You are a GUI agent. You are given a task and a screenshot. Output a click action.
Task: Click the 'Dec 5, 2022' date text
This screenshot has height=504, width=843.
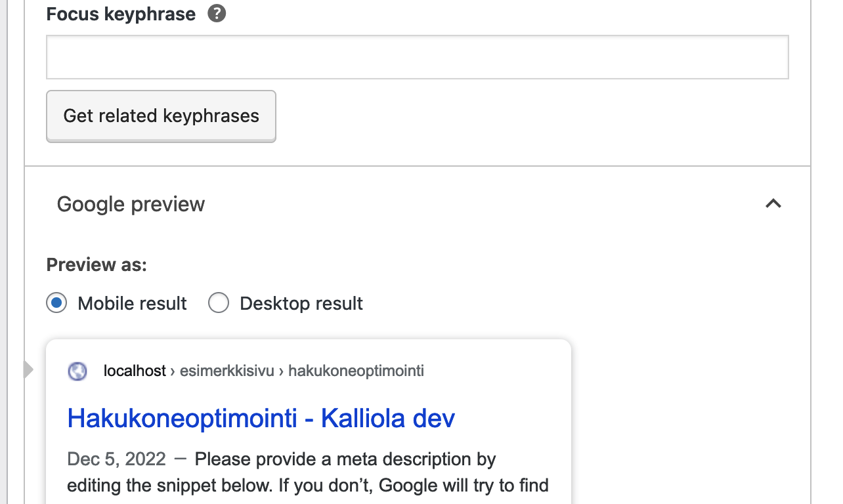[x=117, y=459]
